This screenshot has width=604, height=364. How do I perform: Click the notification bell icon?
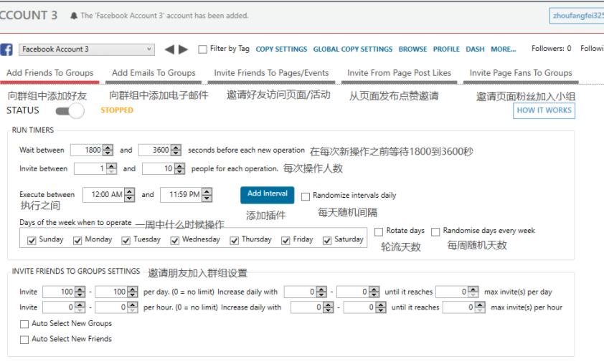(x=74, y=16)
